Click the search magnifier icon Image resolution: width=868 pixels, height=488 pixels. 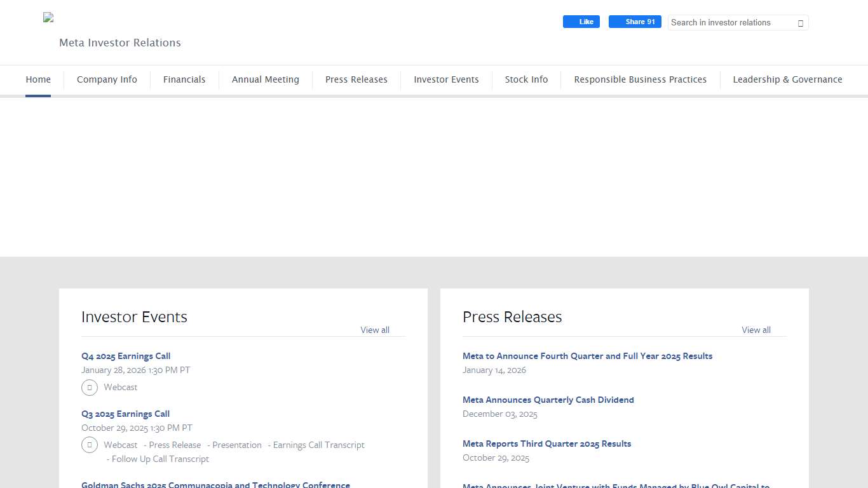(800, 23)
